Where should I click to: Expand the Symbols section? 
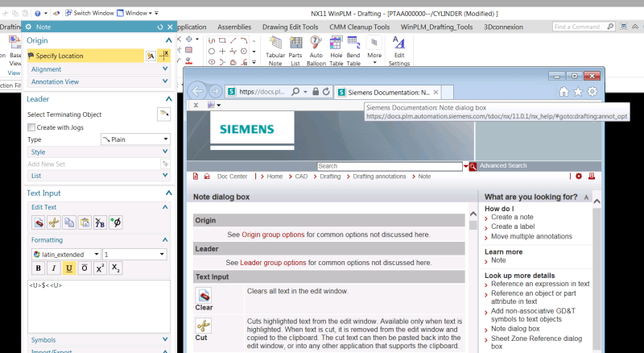[165, 340]
